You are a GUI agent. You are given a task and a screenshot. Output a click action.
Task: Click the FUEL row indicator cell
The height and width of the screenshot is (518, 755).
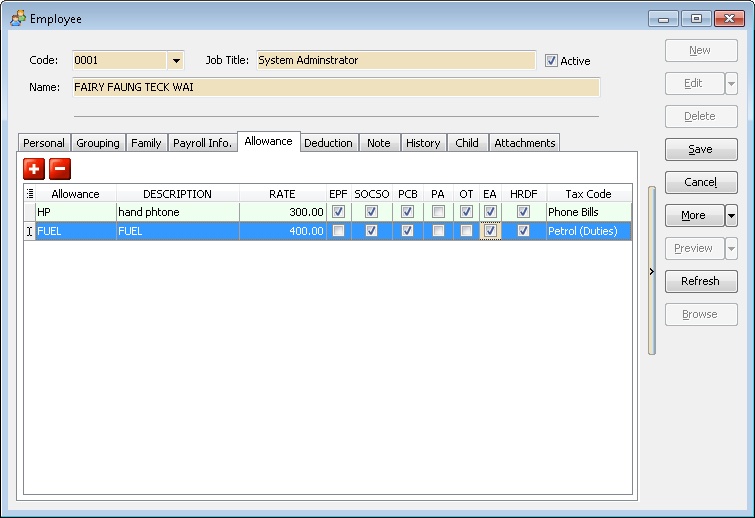(x=29, y=231)
